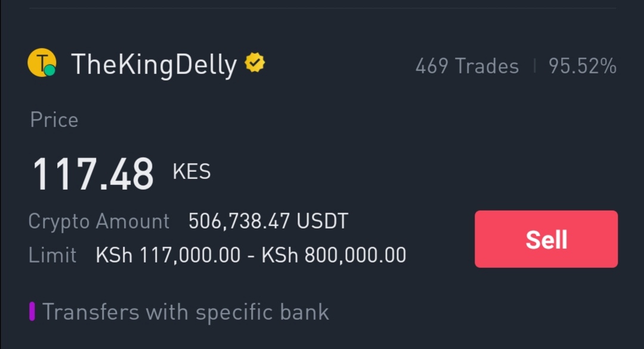The height and width of the screenshot is (349, 644).
Task: Select Transfers with specific bank text
Action: click(x=185, y=312)
